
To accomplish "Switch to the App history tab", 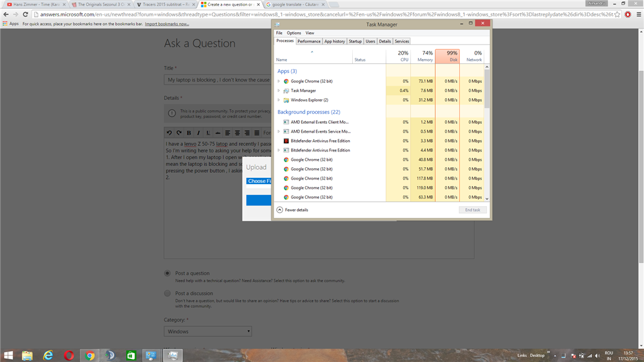I will click(x=335, y=41).
